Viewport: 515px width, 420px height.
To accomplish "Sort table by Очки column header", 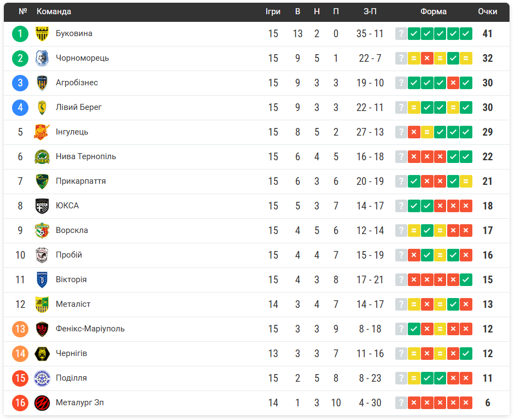I will click(487, 11).
